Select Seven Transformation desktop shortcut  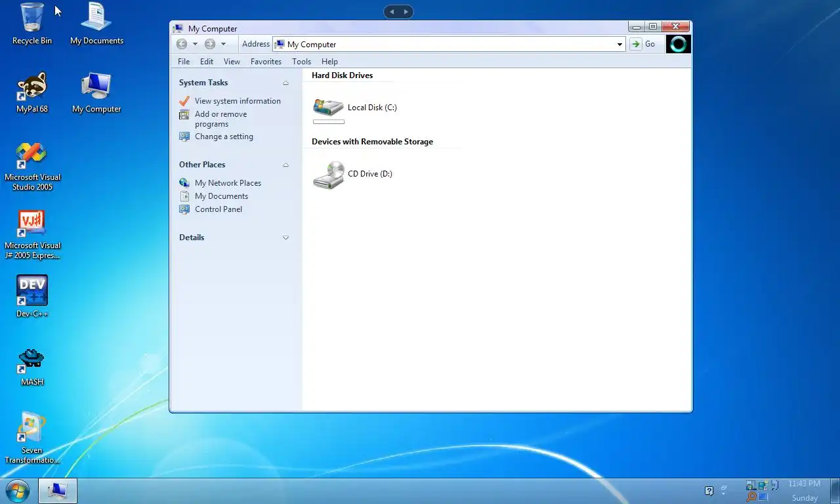point(32,438)
